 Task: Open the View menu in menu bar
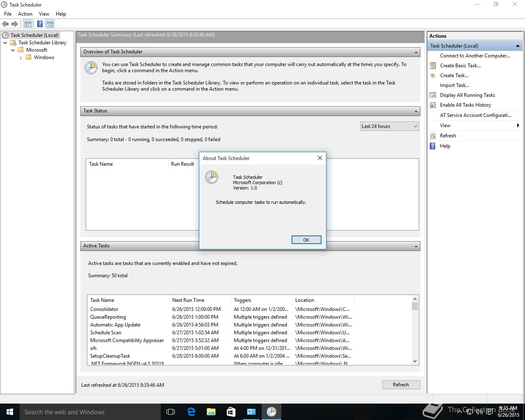tap(44, 14)
